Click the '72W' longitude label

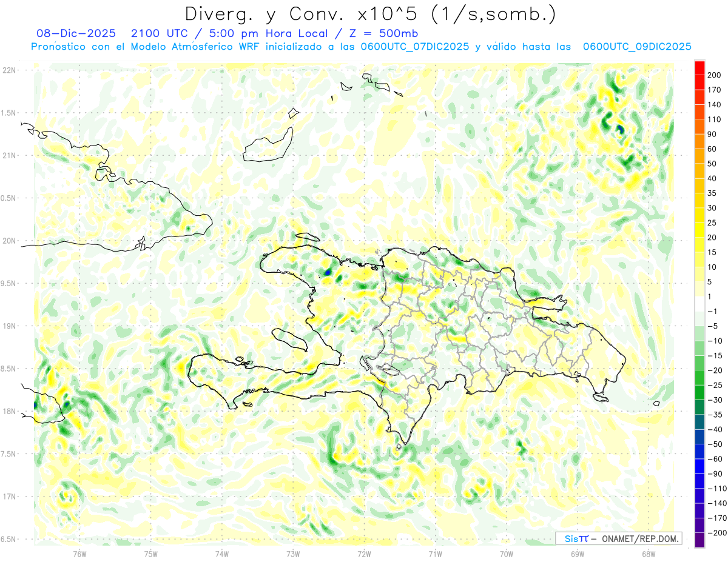coord(364,554)
